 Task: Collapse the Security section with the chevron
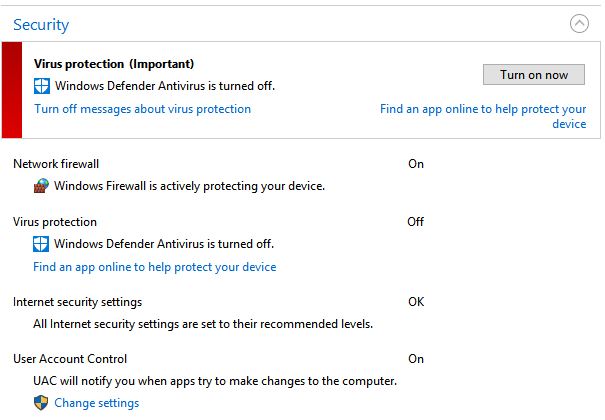click(x=579, y=24)
